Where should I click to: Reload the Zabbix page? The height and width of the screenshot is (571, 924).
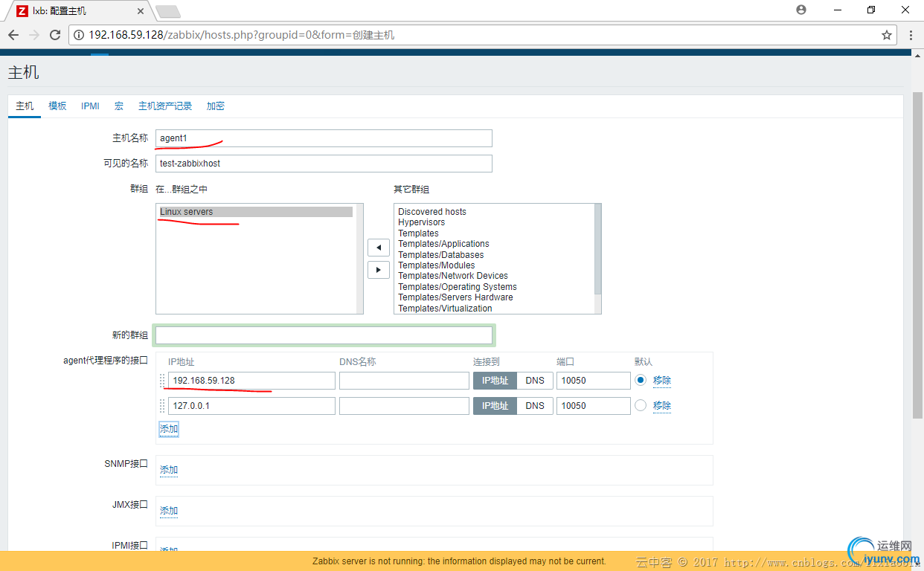coord(55,35)
